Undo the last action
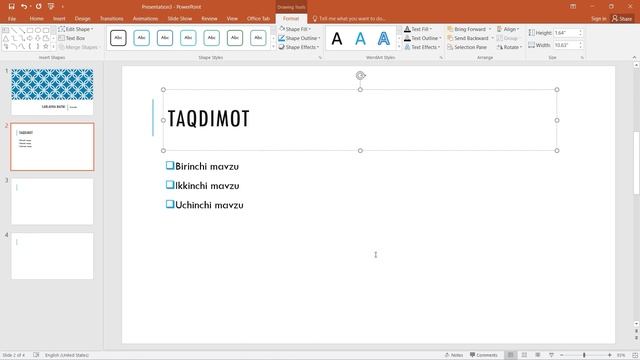The width and height of the screenshot is (640, 360). pyautogui.click(x=24, y=7)
